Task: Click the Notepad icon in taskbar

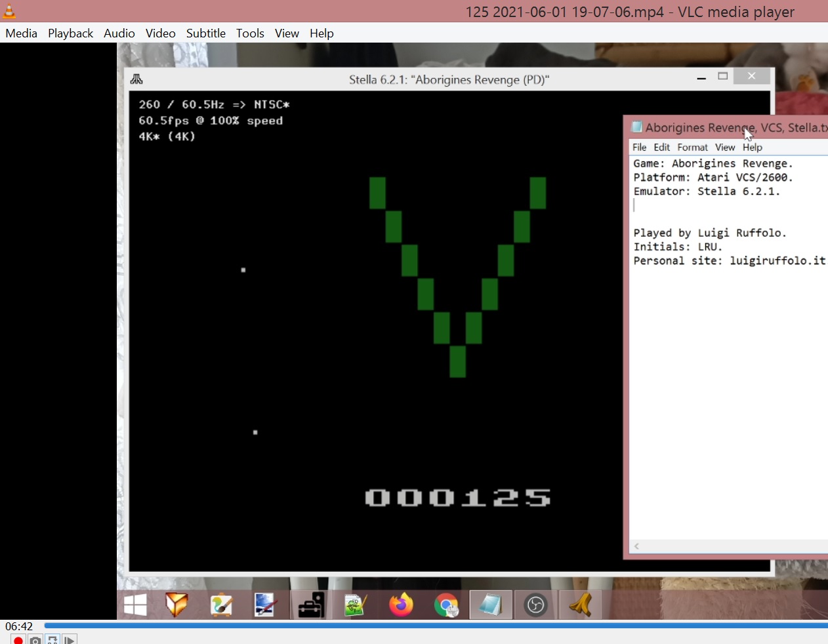Action: pos(490,605)
